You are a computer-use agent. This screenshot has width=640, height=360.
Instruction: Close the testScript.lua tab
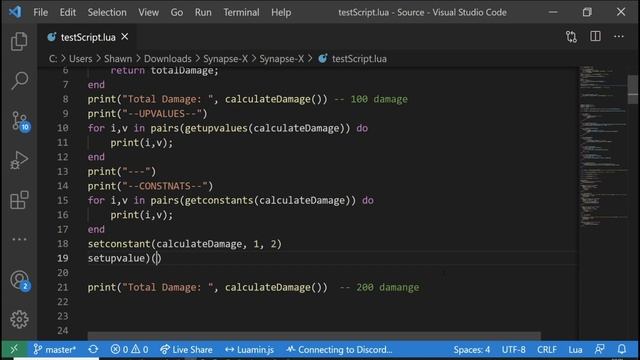pos(125,37)
